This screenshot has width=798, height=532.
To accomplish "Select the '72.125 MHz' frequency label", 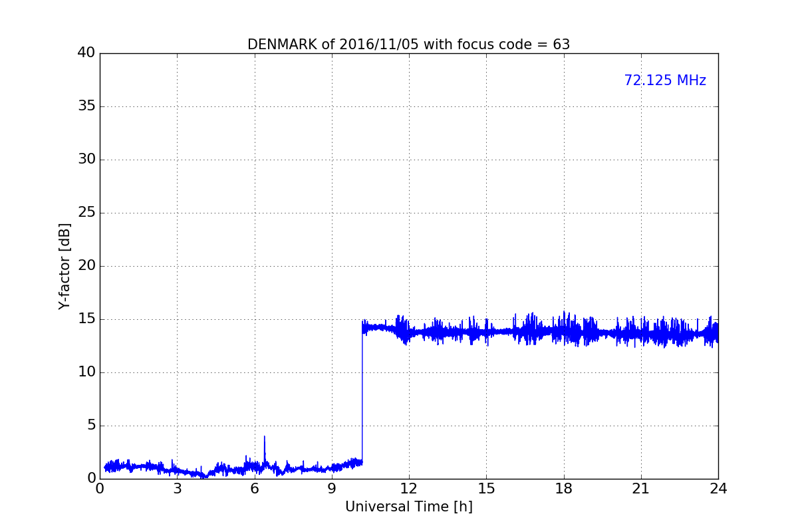I will coord(665,80).
